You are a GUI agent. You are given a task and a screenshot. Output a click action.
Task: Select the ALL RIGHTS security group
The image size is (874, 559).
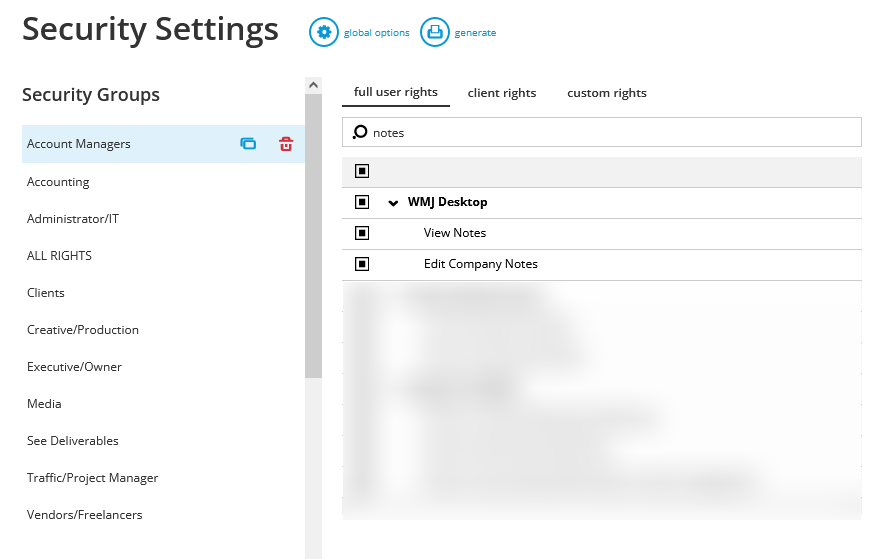tap(59, 256)
